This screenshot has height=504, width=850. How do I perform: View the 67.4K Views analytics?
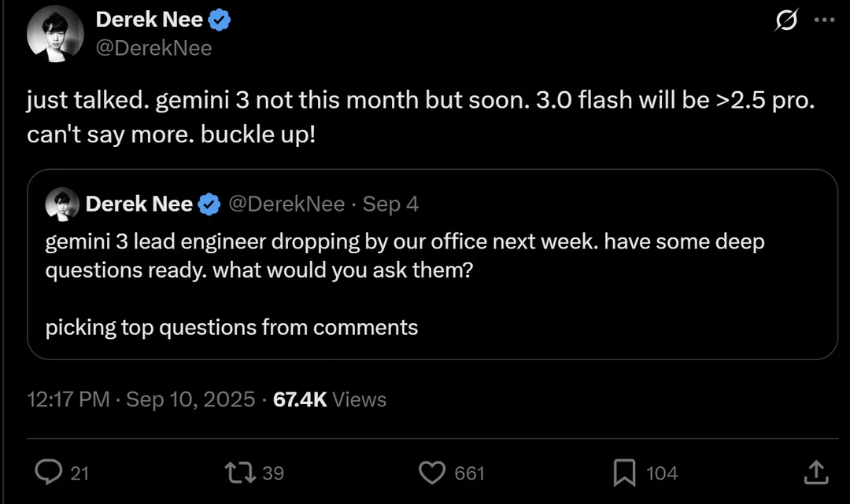330,399
